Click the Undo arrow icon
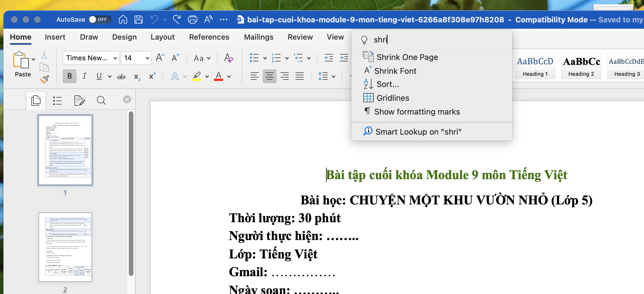Image resolution: width=644 pixels, height=294 pixels. pyautogui.click(x=154, y=20)
